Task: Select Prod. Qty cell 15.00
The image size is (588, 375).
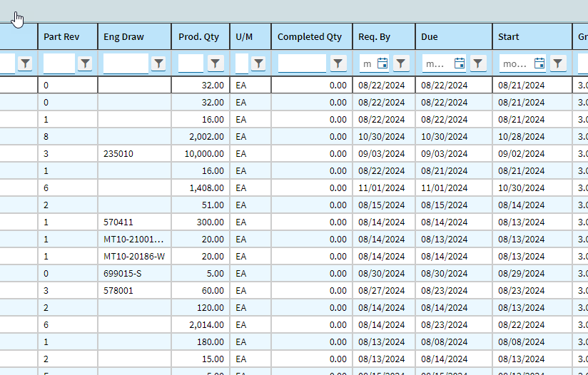Action: (x=201, y=359)
